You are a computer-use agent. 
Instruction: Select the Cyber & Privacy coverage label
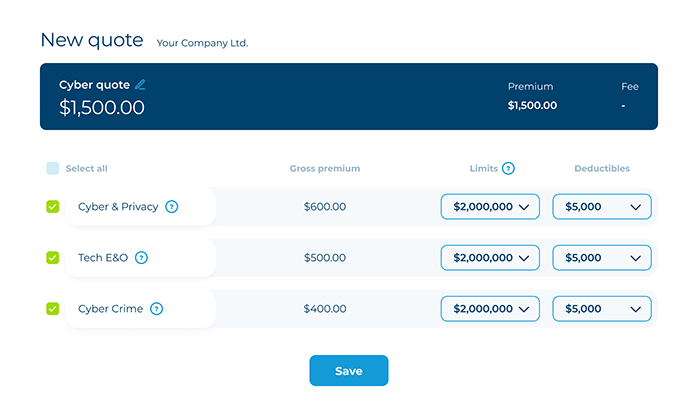[x=118, y=207]
